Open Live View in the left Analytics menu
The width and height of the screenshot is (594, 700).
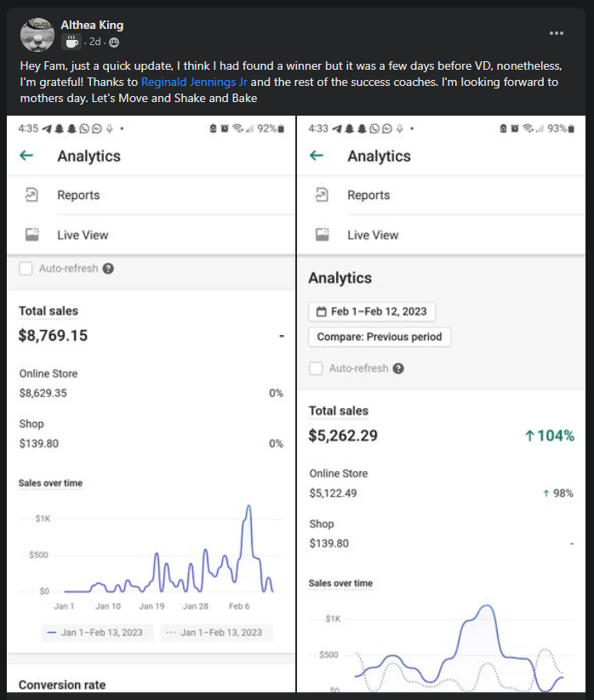point(83,235)
